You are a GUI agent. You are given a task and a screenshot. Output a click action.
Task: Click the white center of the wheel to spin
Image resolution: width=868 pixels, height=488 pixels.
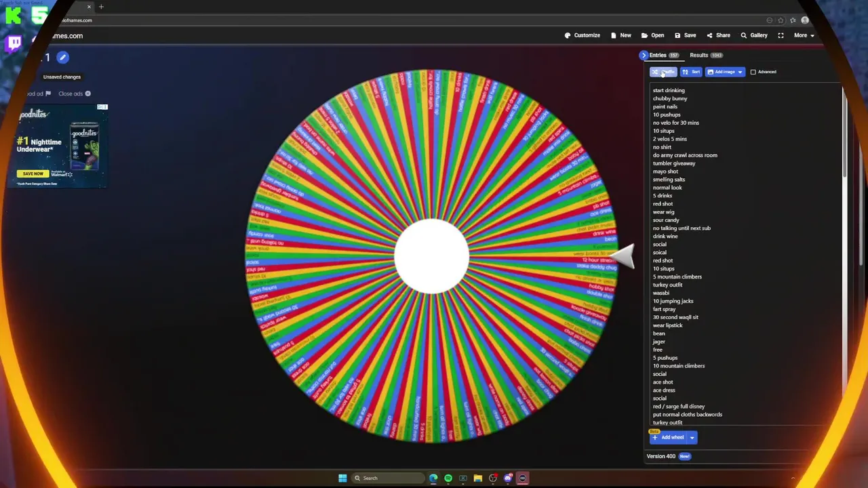(431, 256)
